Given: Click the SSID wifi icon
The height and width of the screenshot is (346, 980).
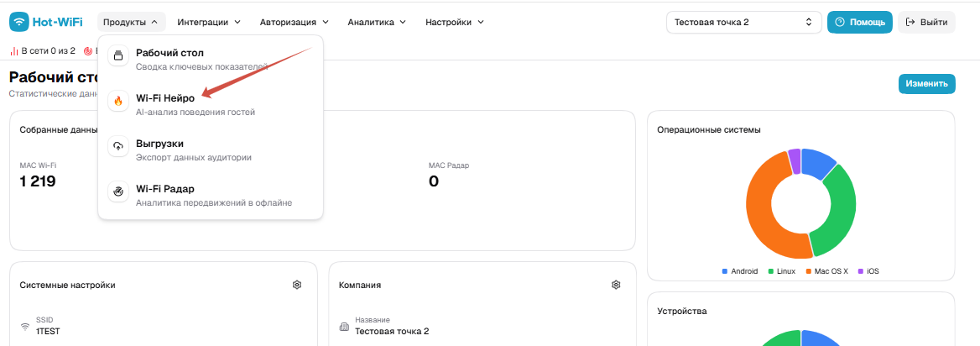Looking at the screenshot, I should [25, 326].
